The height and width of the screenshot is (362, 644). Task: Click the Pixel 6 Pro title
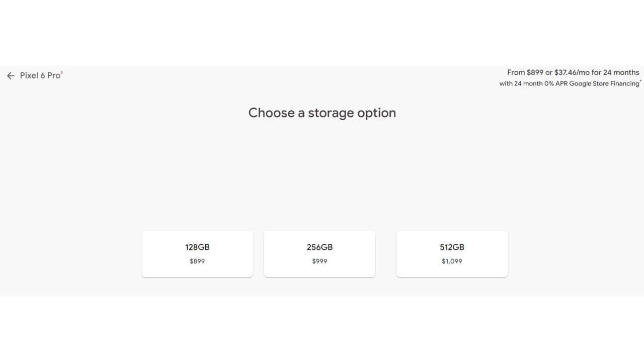click(40, 75)
